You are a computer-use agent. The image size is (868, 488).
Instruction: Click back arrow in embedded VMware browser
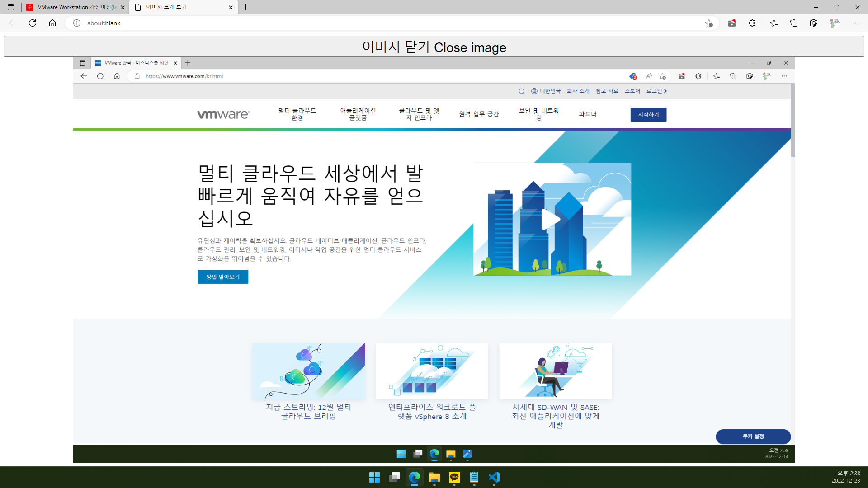[x=84, y=76]
